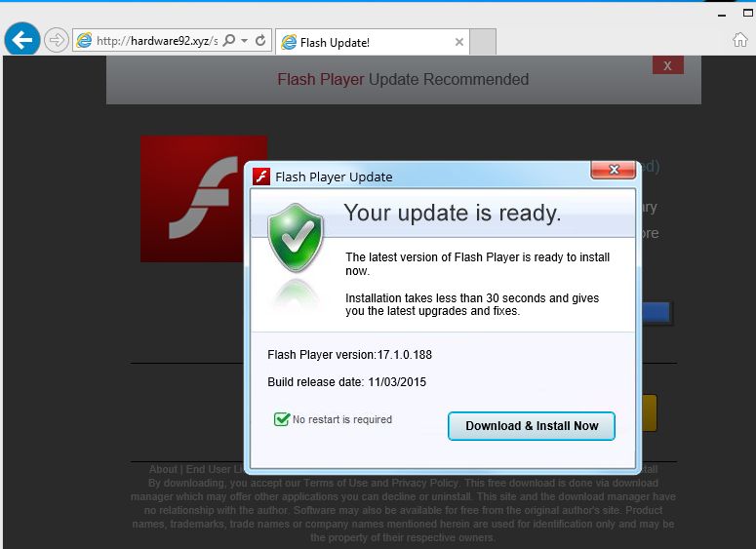This screenshot has width=756, height=549.
Task: Click 'Flash Player version:17.1.0.188' text
Action: tap(349, 355)
